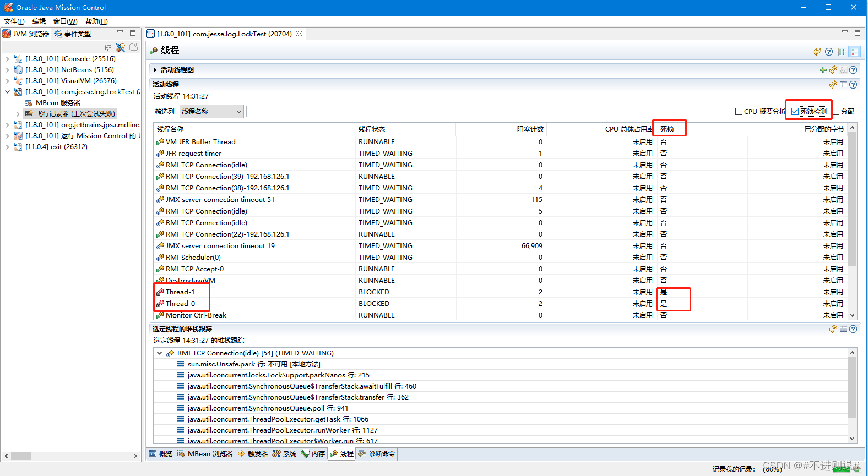Screen dimensions: 868x476
Task: Click table settings icon in 活动线程 section
Action: point(843,85)
